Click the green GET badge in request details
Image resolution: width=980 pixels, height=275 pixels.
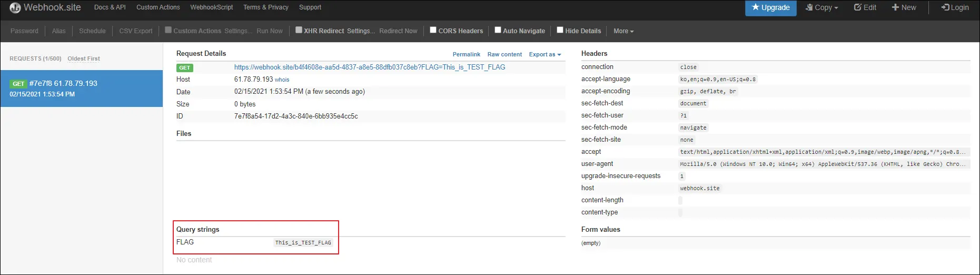(185, 67)
